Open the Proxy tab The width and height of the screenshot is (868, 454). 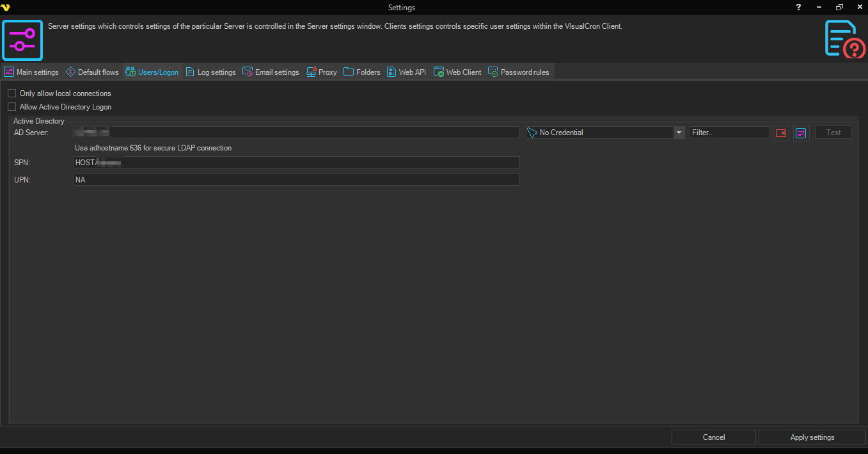click(x=322, y=72)
